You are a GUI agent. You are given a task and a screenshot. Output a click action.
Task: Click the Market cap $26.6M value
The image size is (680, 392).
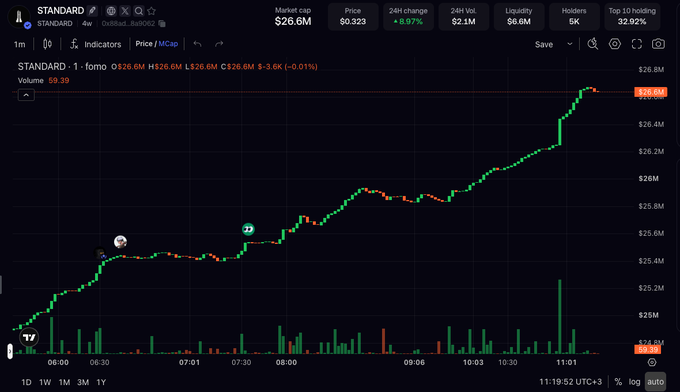(293, 21)
